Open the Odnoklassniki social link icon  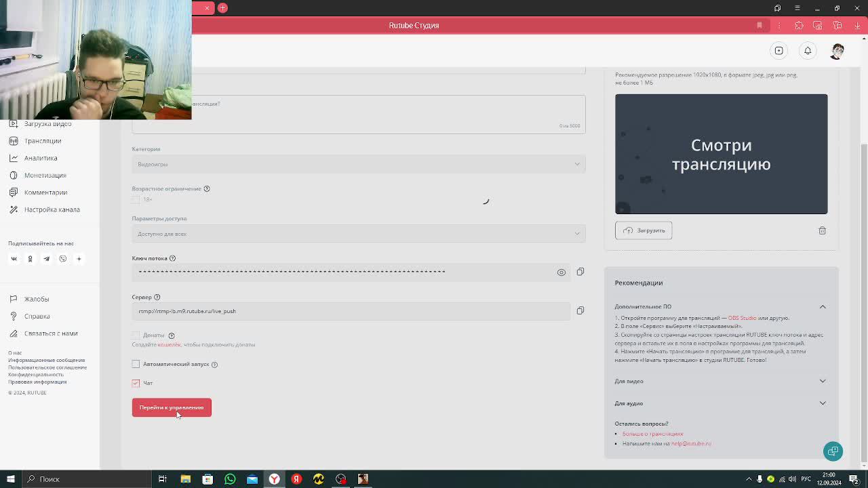(x=30, y=258)
